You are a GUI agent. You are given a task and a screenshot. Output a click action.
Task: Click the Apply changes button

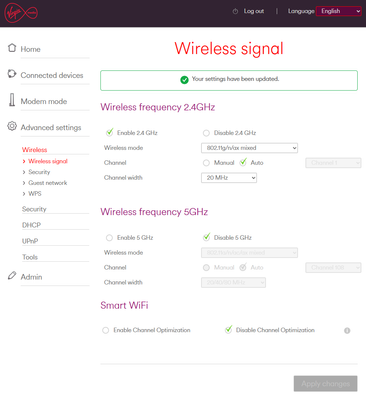(x=326, y=384)
